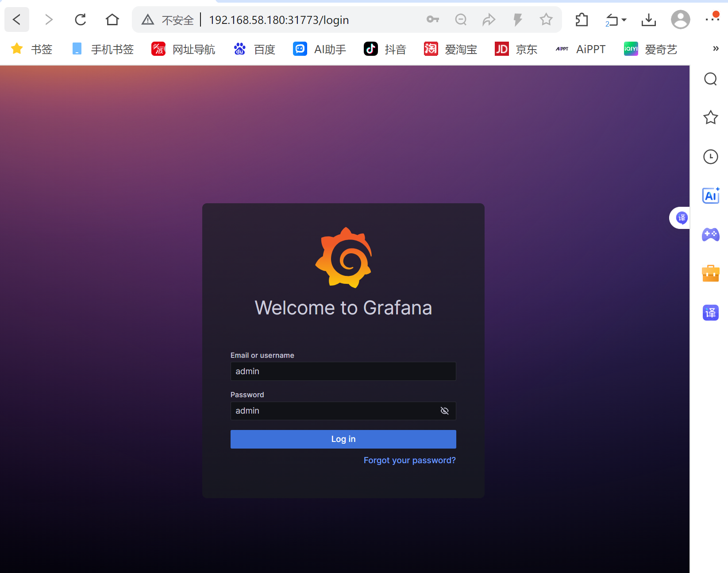Open the sidebar favorites star
Image resolution: width=728 pixels, height=573 pixels.
click(x=711, y=117)
